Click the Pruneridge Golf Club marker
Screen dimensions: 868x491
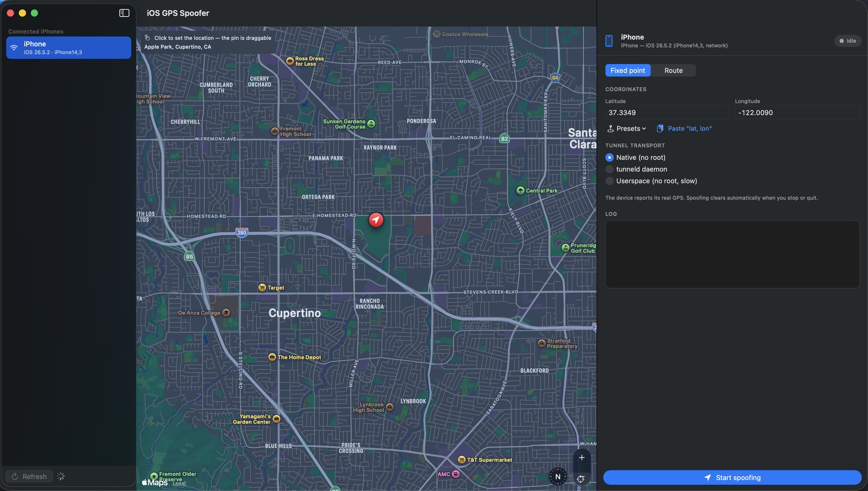tap(565, 248)
